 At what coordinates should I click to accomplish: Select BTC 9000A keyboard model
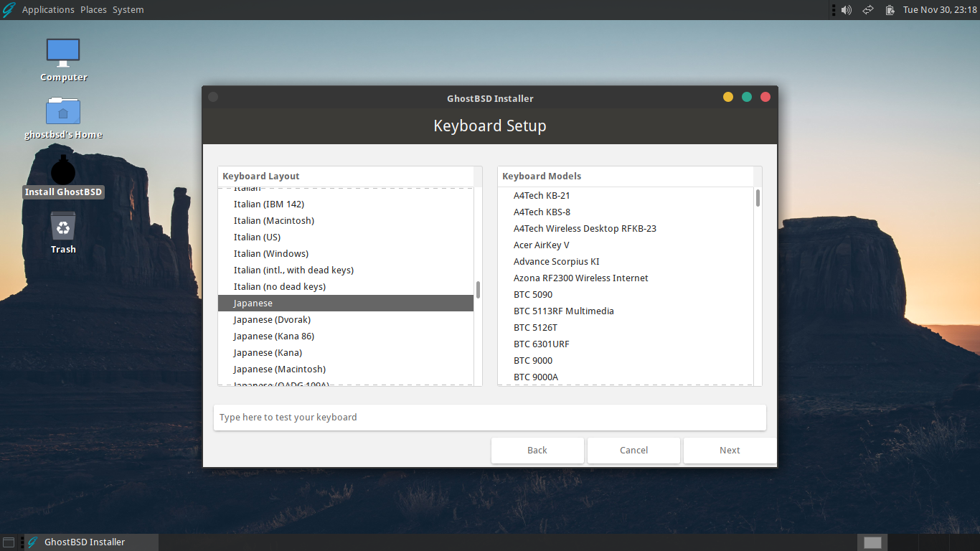click(x=626, y=377)
